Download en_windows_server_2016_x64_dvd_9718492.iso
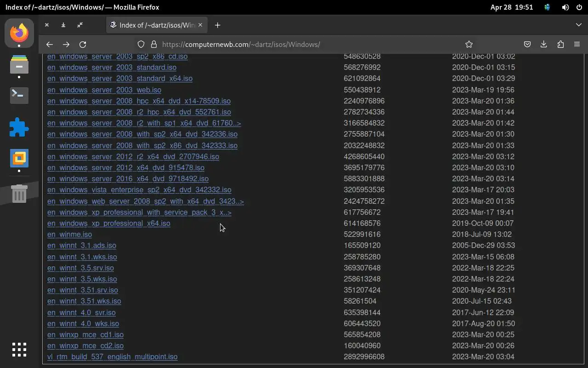The image size is (588, 368). [x=128, y=178]
